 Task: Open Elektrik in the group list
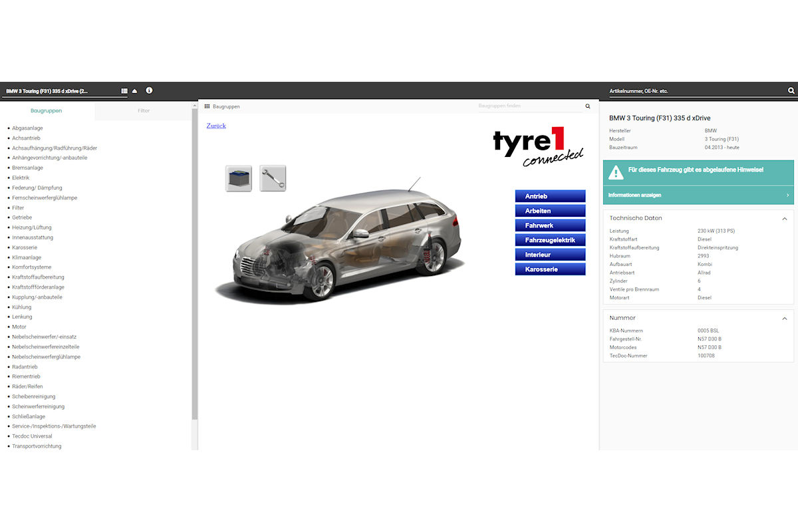click(21, 178)
